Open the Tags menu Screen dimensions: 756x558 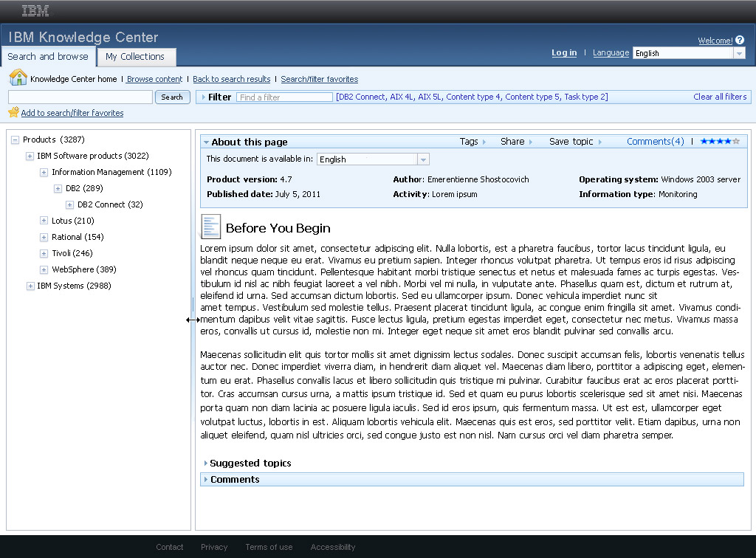(472, 142)
